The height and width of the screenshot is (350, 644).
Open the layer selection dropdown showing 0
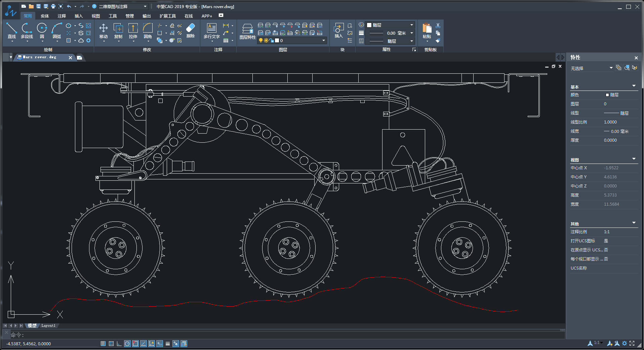click(x=323, y=40)
